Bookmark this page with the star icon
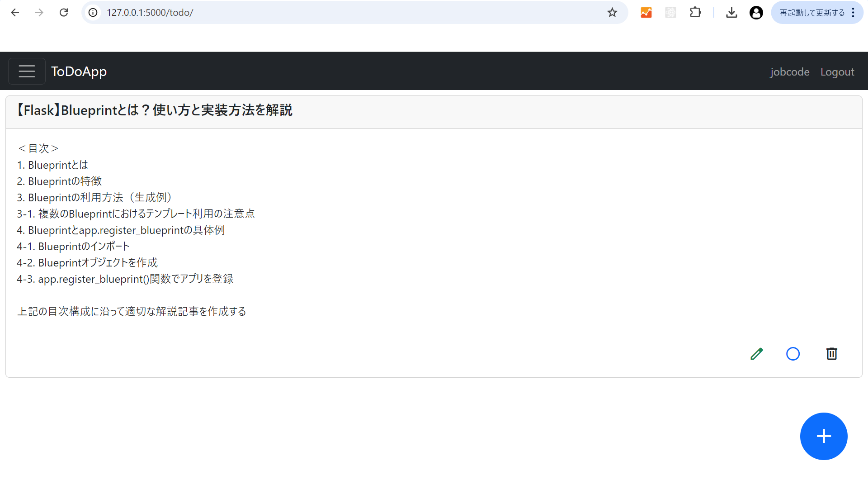868x480 pixels. click(x=612, y=12)
